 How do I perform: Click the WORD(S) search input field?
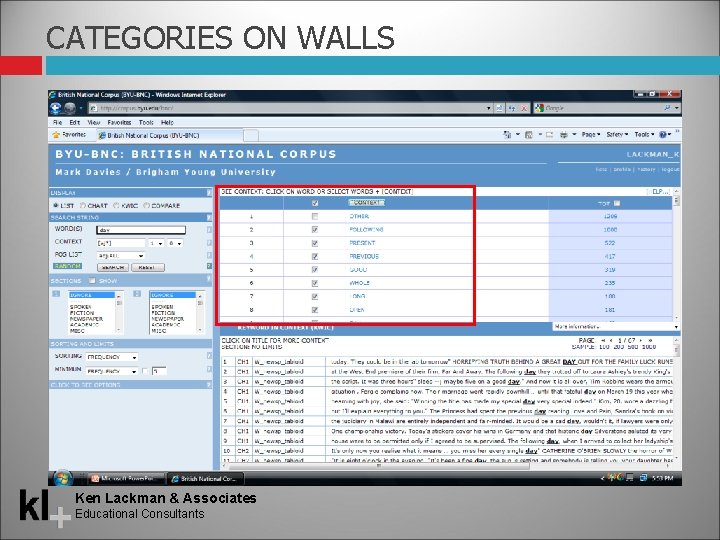click(x=141, y=230)
